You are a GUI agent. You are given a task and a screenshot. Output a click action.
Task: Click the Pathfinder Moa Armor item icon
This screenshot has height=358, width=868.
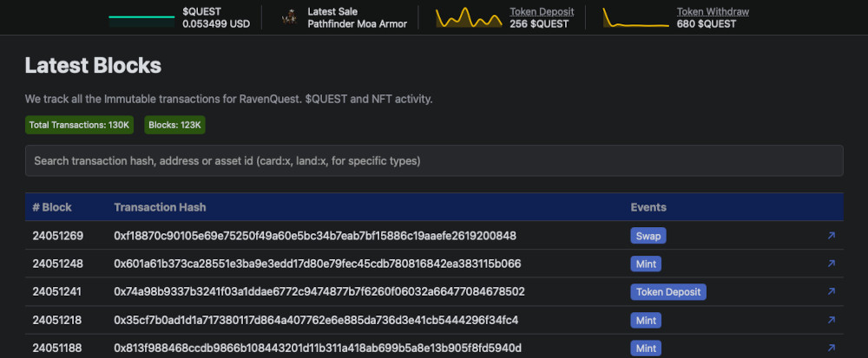[x=290, y=18]
